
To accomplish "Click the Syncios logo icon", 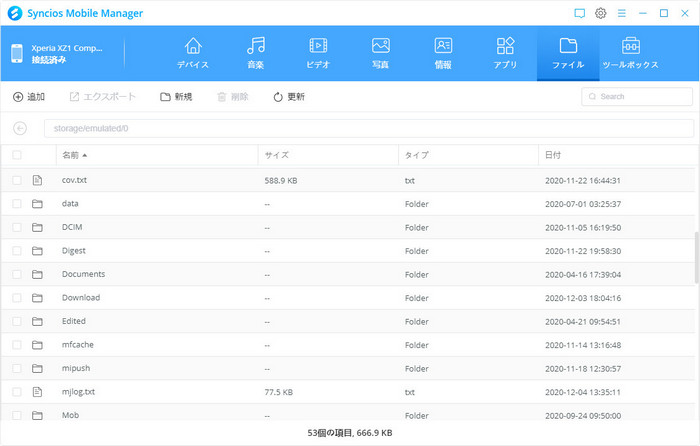I will click(x=15, y=13).
